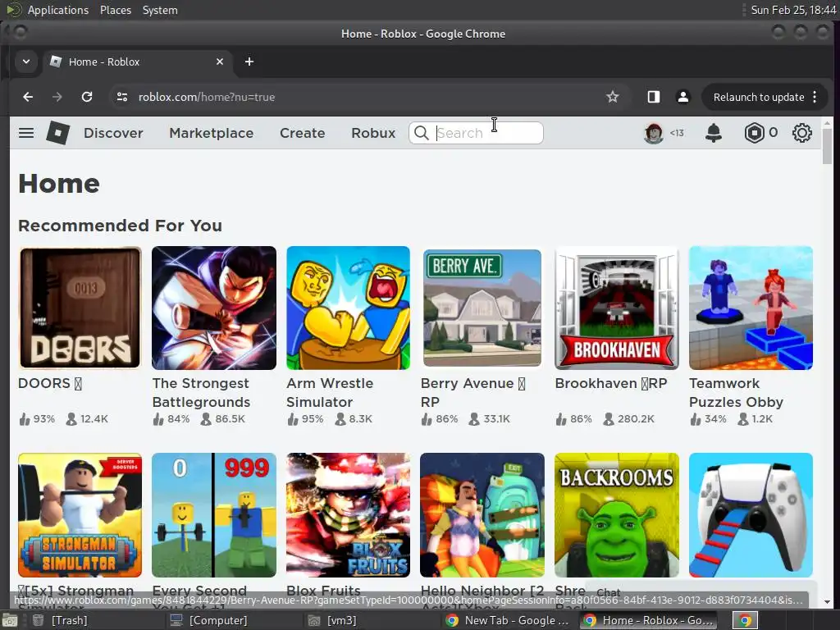Open the Robux balance icon
This screenshot has width=840, height=630.
coord(754,133)
